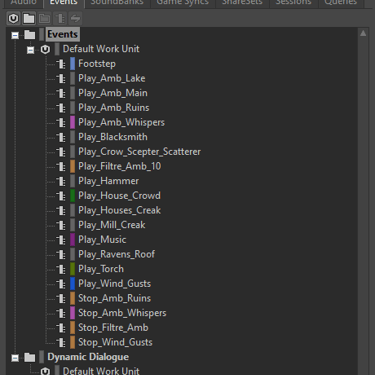Select the Play_Amb_Ruins event
Screen dimensions: 375x375
[114, 108]
